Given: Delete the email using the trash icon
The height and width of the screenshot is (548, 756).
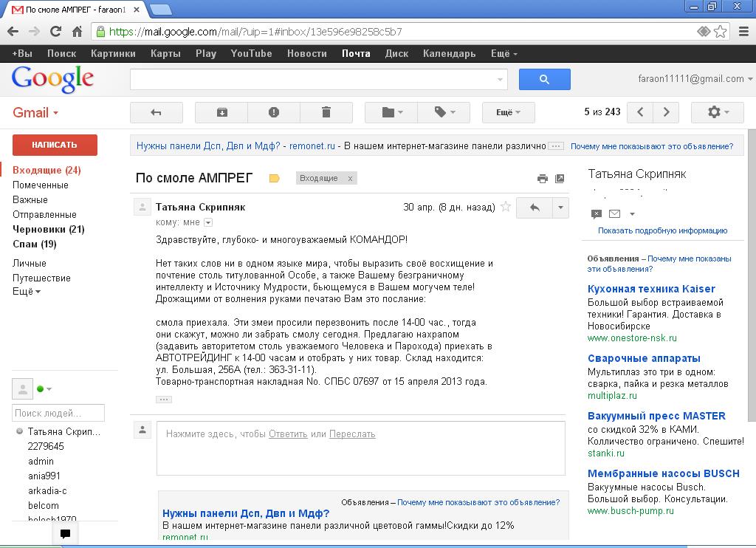Looking at the screenshot, I should [326, 112].
